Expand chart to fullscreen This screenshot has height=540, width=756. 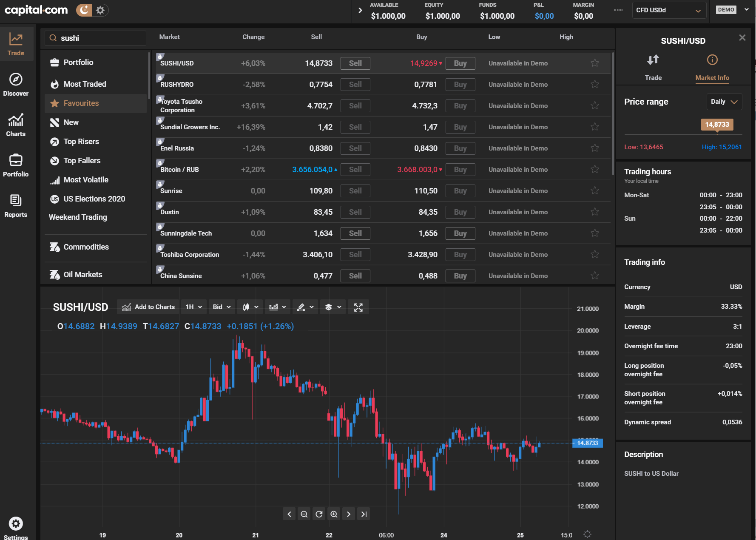(358, 307)
